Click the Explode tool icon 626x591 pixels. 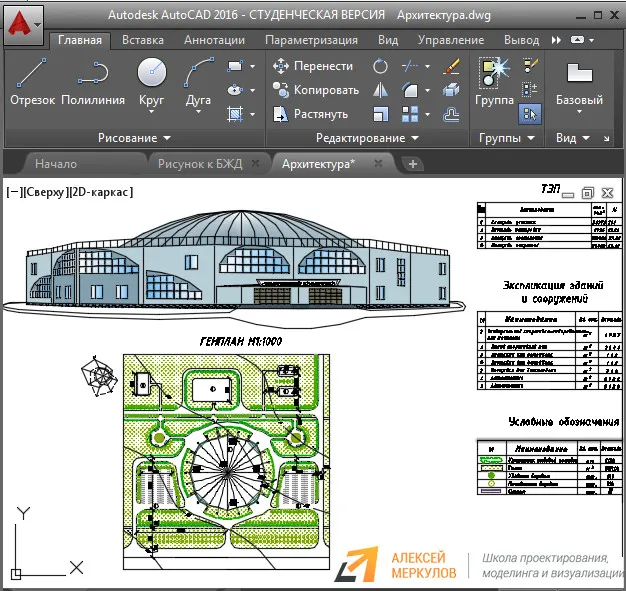click(x=451, y=90)
